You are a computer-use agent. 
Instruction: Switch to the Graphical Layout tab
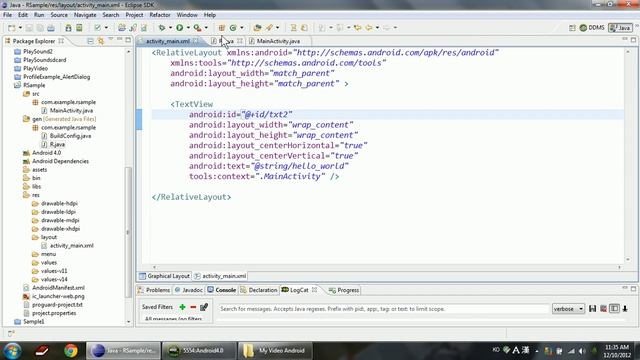pyautogui.click(x=164, y=276)
